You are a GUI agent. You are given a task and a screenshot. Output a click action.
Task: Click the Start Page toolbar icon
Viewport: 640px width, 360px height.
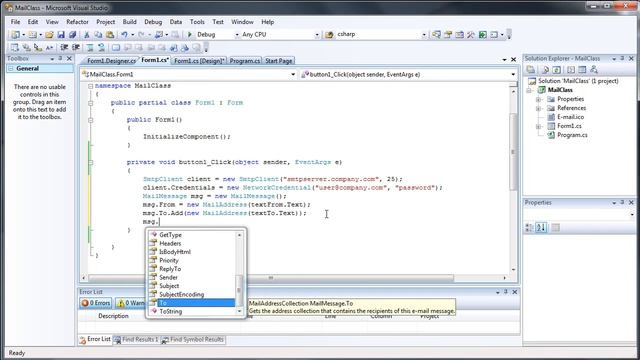(482, 35)
